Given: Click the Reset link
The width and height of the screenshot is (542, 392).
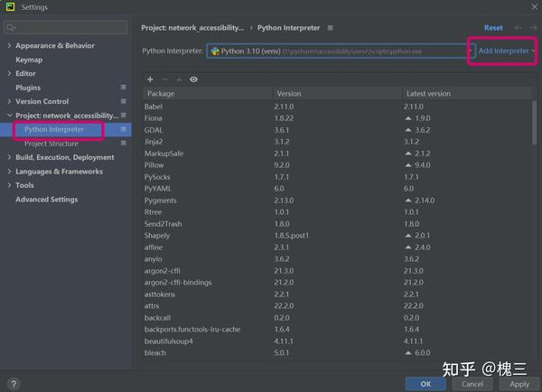Looking at the screenshot, I should click(493, 28).
